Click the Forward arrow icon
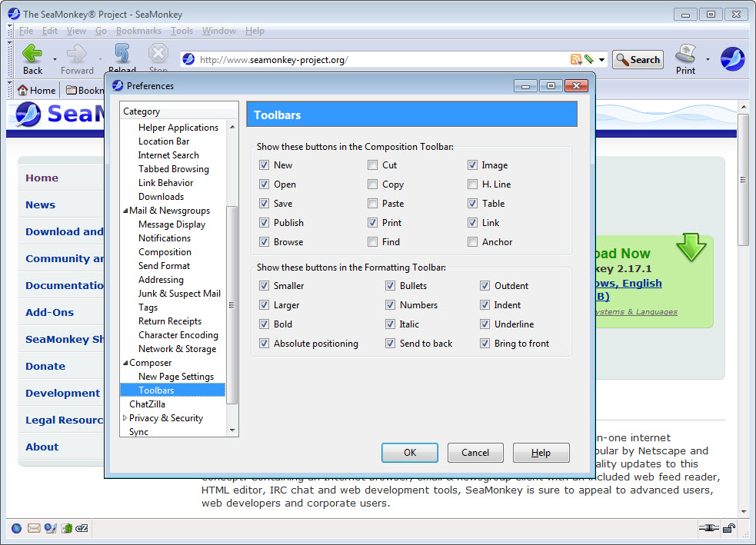The width and height of the screenshot is (756, 545). tap(77, 54)
